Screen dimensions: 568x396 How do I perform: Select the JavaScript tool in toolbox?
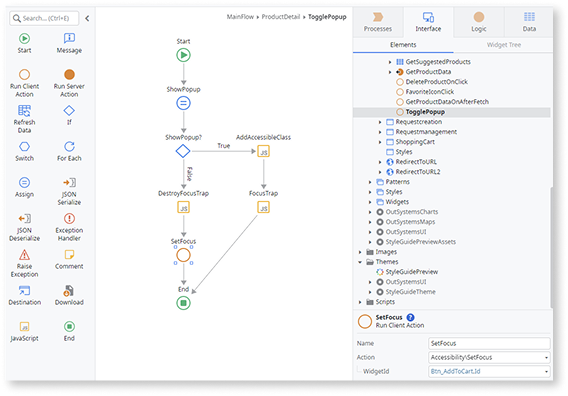[x=24, y=331]
